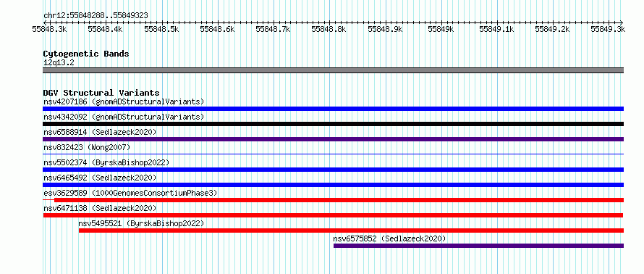The image size is (644, 274).
Task: Open the nsv6588914 (Sedlazeck2020) label
Action: pyautogui.click(x=100, y=132)
